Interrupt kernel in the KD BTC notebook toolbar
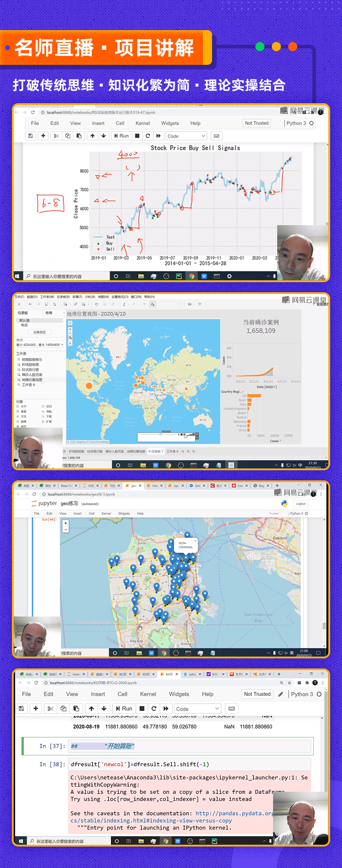 (x=142, y=708)
